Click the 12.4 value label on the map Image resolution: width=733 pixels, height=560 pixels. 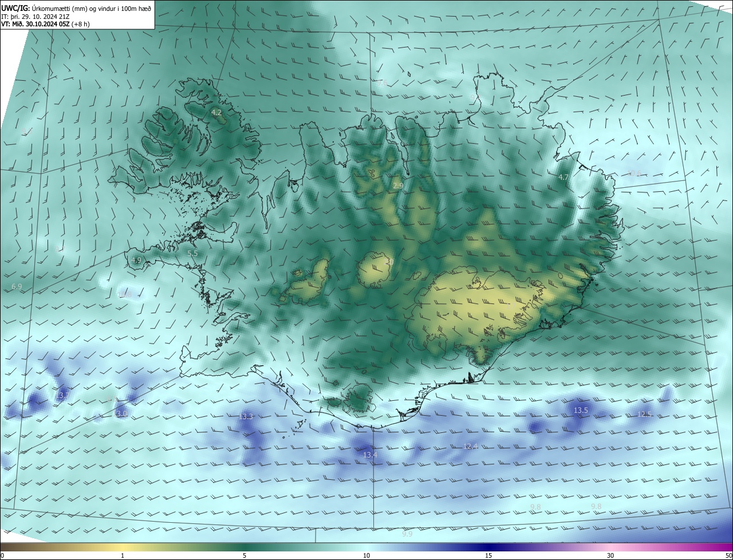[470, 446]
